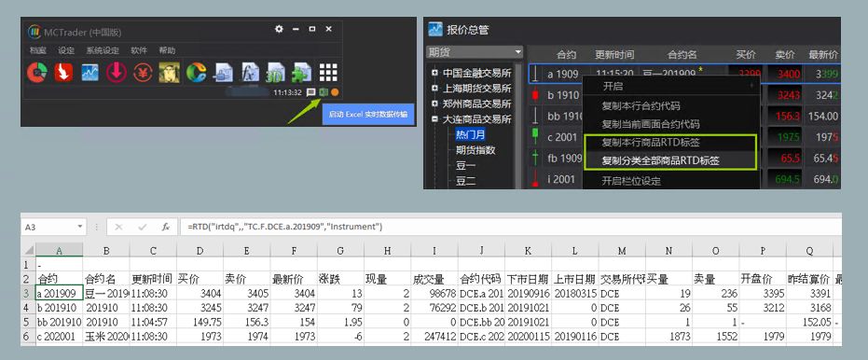Click the 更新时间 column header in 报价总管
Screen dimensions: 868x360
tap(614, 55)
